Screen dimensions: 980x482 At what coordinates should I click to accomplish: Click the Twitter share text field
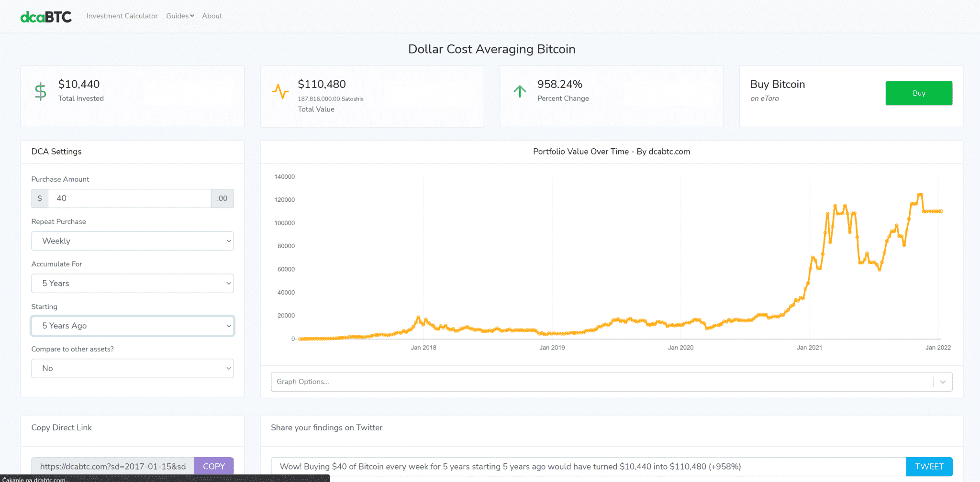pos(588,466)
